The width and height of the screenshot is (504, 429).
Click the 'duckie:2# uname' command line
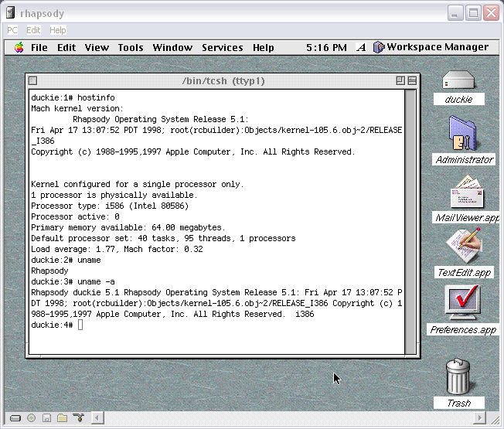point(66,260)
